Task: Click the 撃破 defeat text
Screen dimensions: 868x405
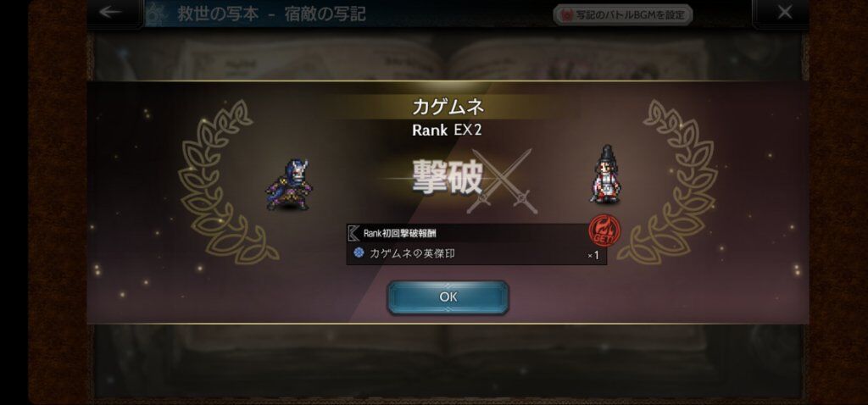Action: pyautogui.click(x=448, y=178)
